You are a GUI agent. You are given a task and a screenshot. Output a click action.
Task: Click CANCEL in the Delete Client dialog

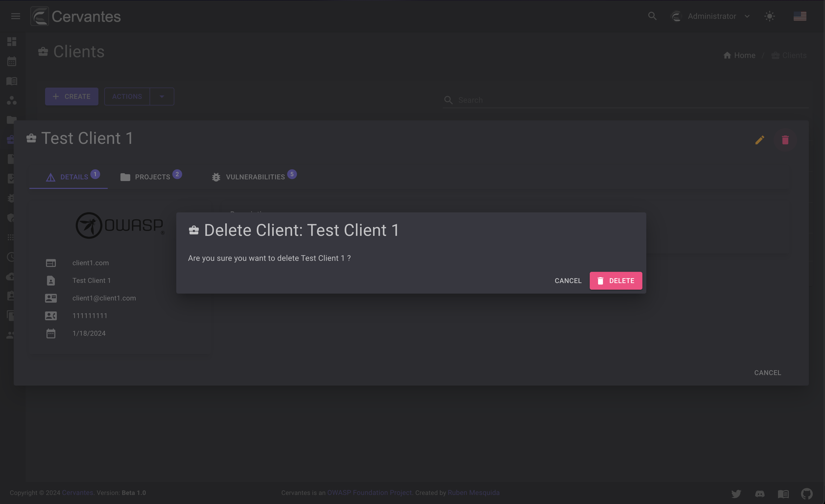(x=568, y=281)
